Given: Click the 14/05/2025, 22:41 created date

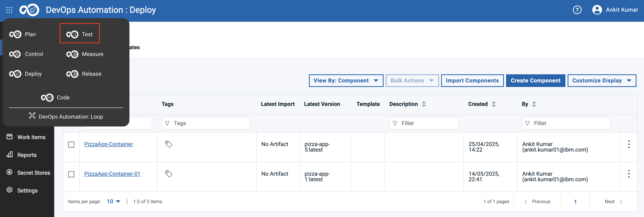Looking at the screenshot, I should click(484, 176).
